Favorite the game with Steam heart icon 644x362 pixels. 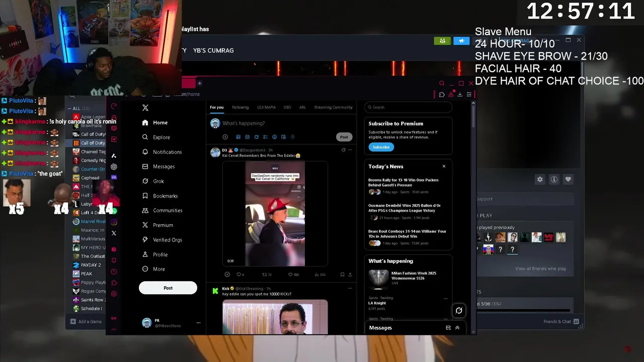568,179
